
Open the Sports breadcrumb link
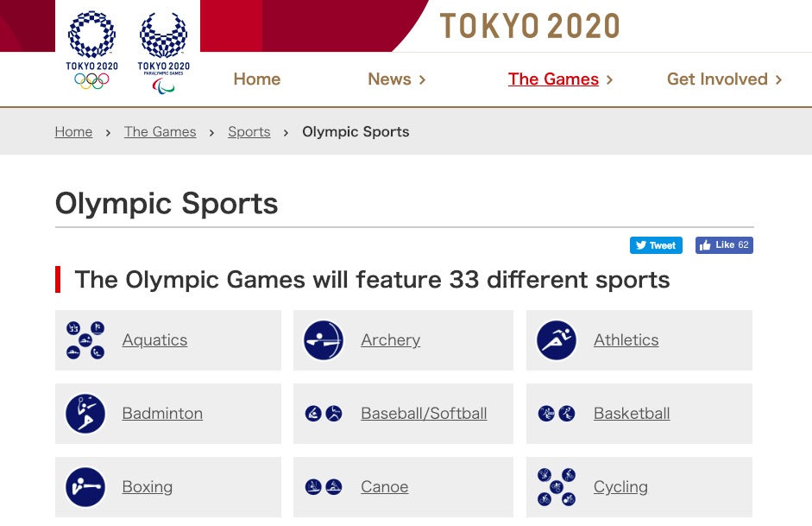tap(249, 132)
